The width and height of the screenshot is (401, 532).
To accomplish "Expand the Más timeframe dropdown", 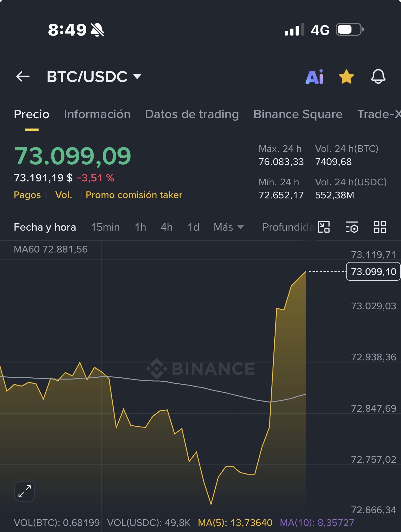I will tap(228, 227).
